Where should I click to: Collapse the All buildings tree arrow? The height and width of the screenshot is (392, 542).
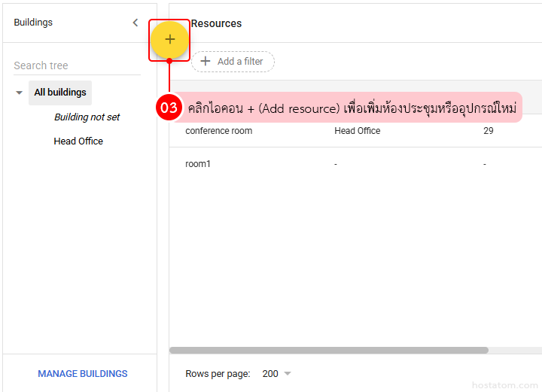(x=19, y=93)
